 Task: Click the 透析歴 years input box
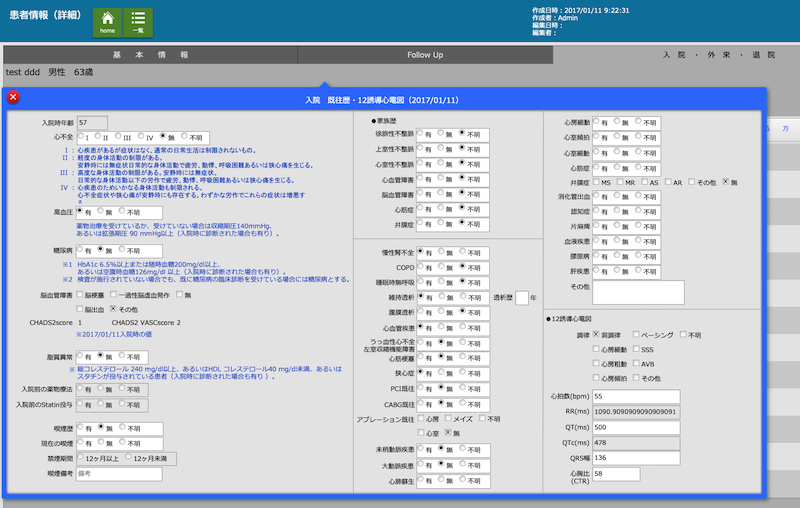pyautogui.click(x=521, y=297)
